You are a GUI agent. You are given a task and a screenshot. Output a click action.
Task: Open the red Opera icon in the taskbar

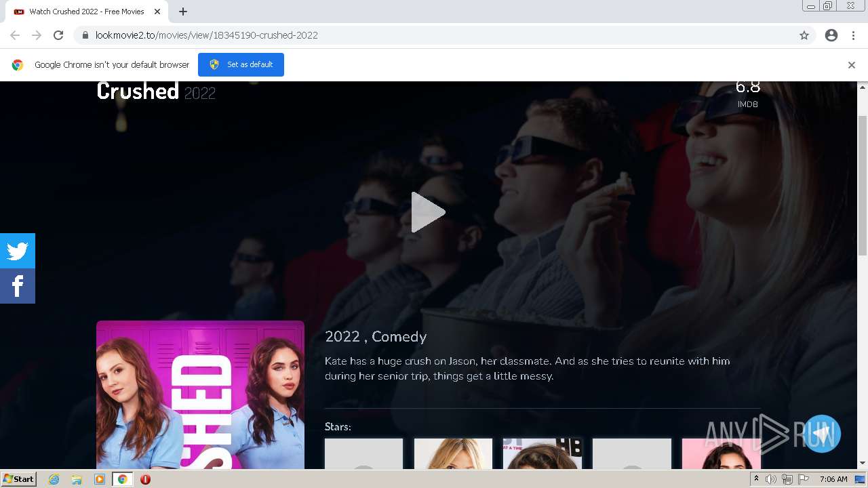[x=145, y=479]
